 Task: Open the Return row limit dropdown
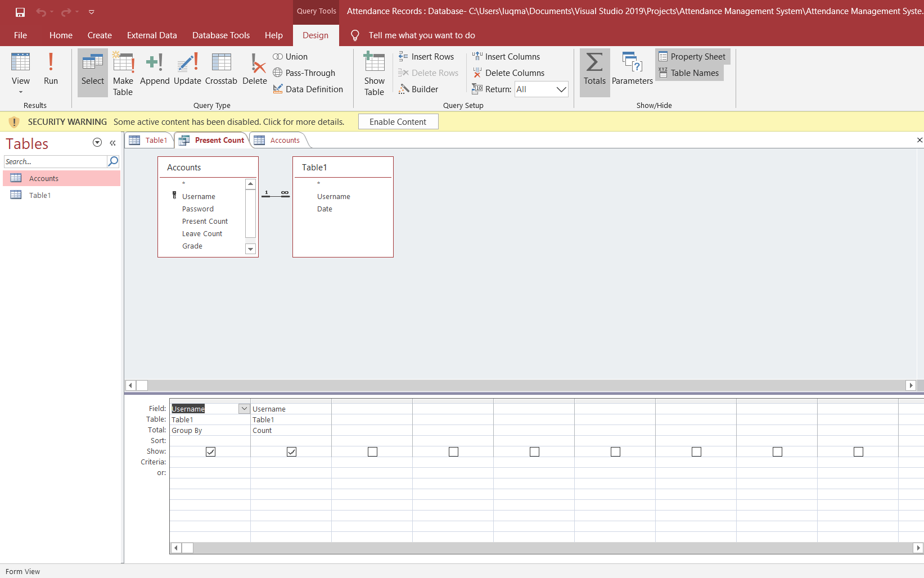tap(561, 89)
